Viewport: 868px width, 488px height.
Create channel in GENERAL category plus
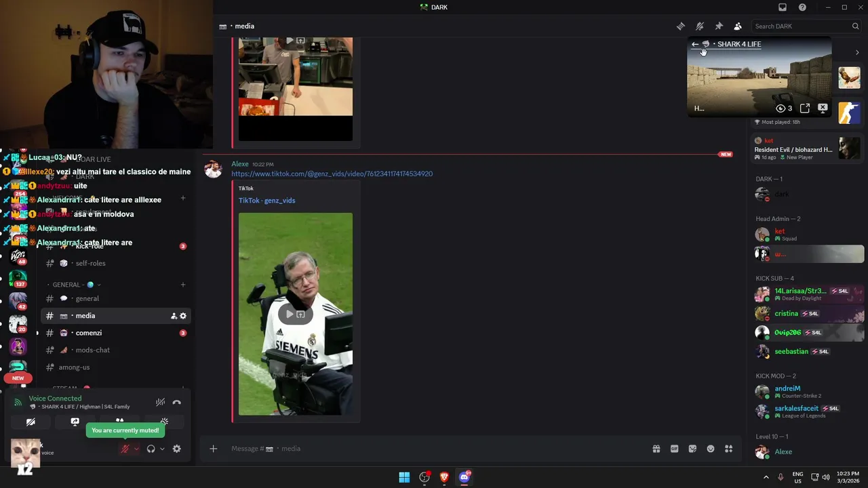(x=183, y=285)
